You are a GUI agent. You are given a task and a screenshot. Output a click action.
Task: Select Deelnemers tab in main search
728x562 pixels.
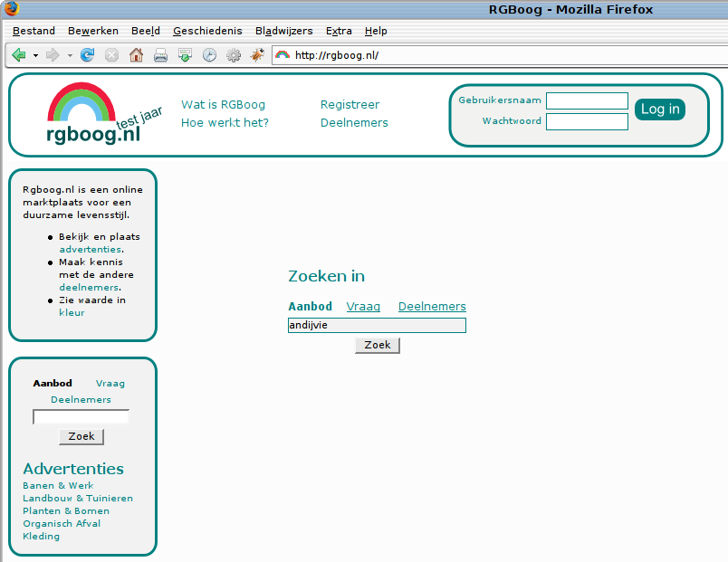(432, 306)
